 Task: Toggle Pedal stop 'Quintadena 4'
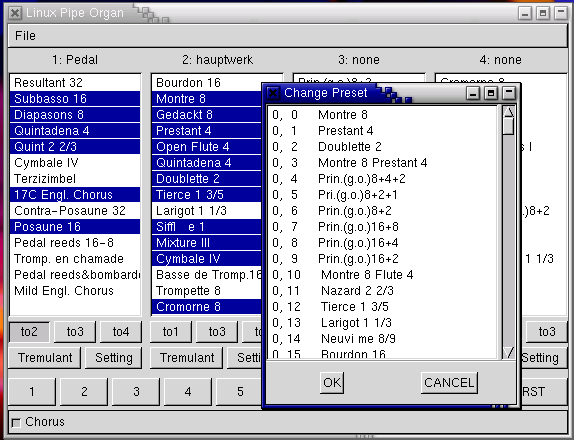pyautogui.click(x=75, y=131)
